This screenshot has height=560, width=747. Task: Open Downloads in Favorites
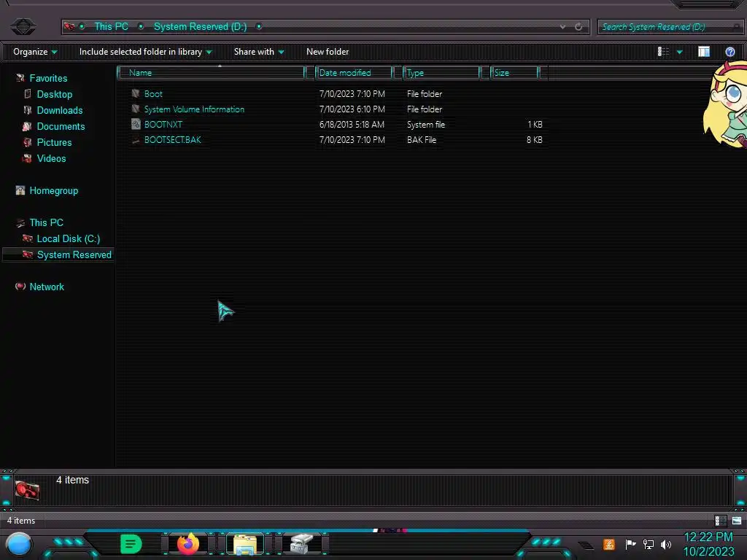pyautogui.click(x=60, y=111)
